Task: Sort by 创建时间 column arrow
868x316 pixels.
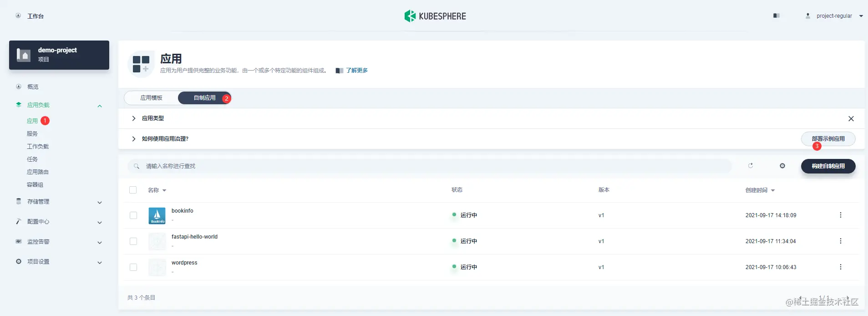Action: pos(773,190)
